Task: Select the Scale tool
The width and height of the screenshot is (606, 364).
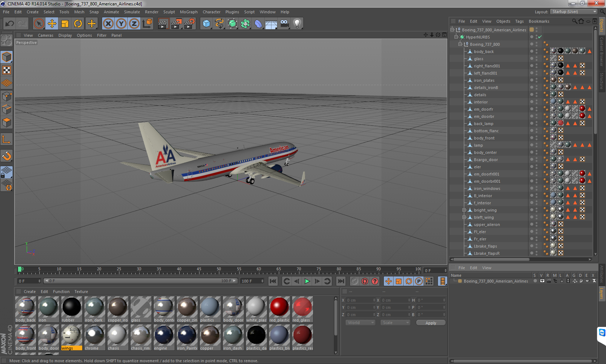Action: pos(65,24)
